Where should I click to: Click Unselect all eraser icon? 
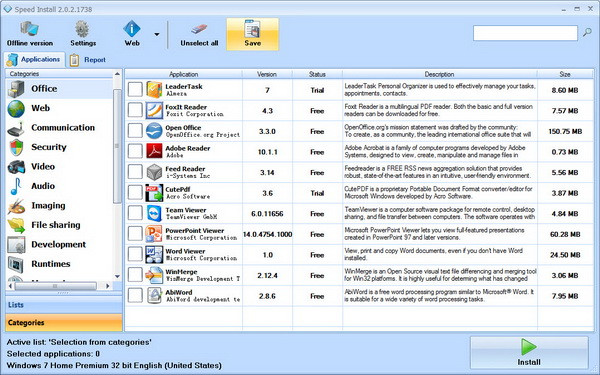[x=199, y=29]
